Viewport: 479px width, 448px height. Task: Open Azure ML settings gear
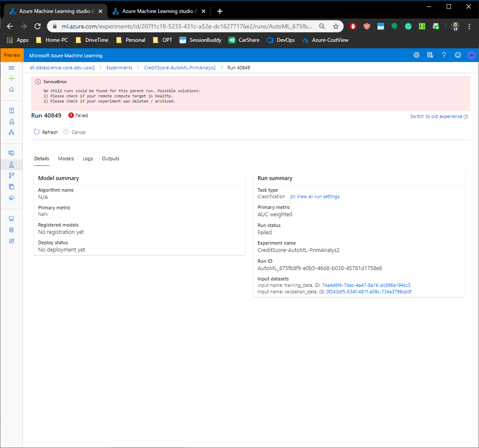[x=416, y=55]
